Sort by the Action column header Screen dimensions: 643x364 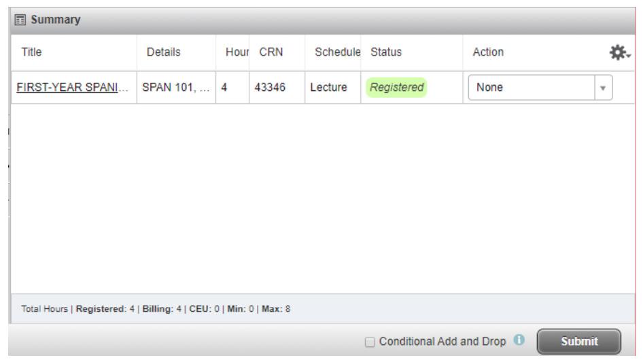pyautogui.click(x=488, y=52)
